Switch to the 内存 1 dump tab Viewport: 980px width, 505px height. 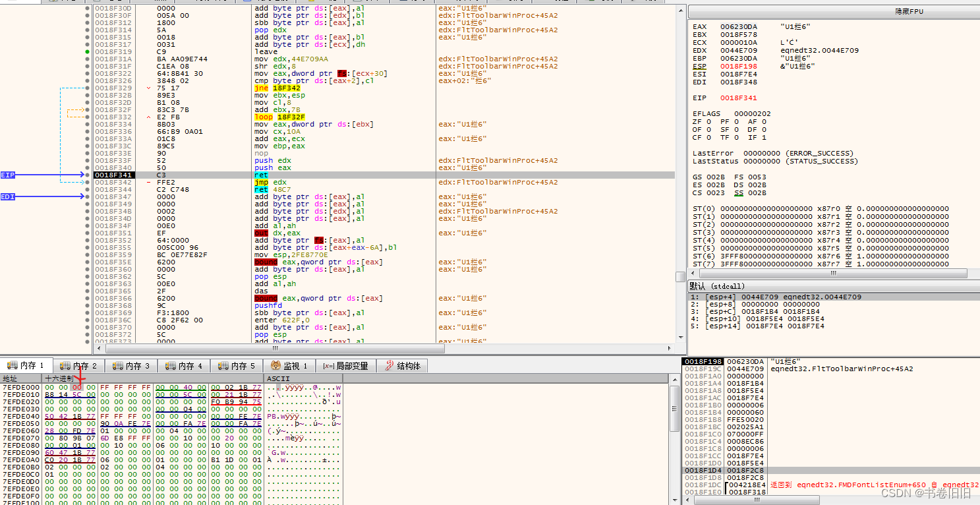click(26, 366)
